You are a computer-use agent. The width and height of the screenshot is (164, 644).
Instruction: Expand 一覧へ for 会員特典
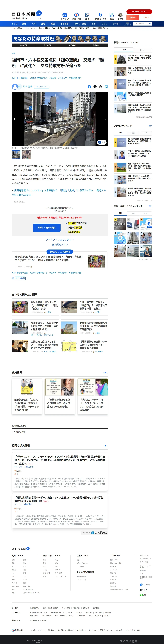click(x=105, y=373)
